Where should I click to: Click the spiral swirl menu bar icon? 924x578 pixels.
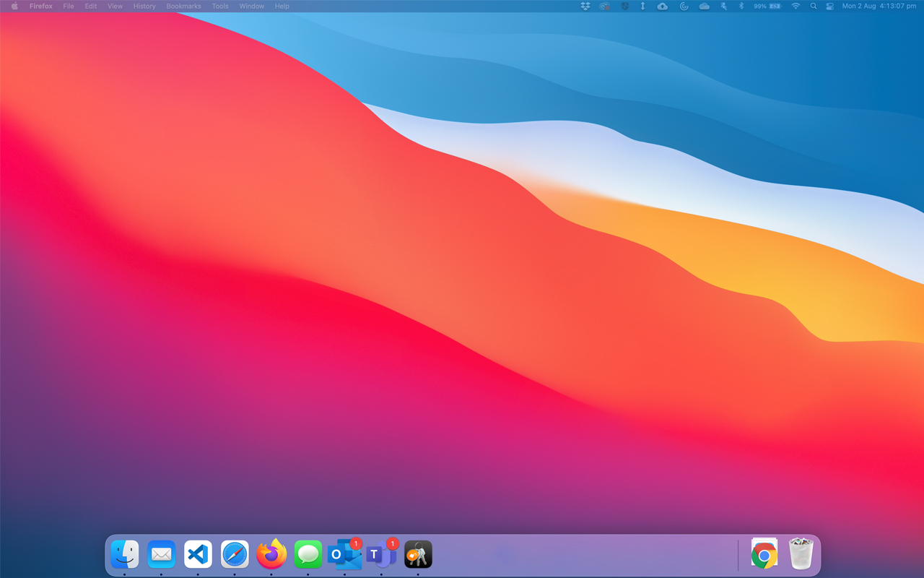coord(684,6)
